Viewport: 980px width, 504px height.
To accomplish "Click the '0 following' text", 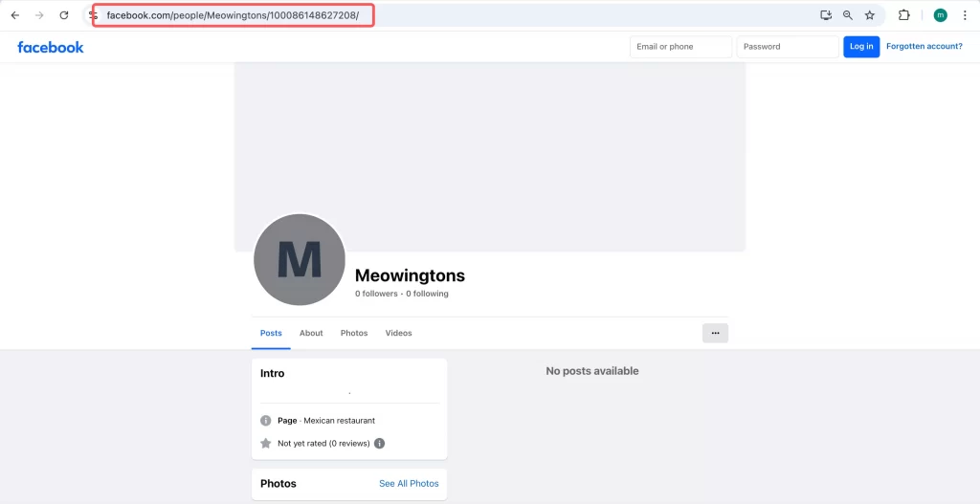I will pos(428,294).
